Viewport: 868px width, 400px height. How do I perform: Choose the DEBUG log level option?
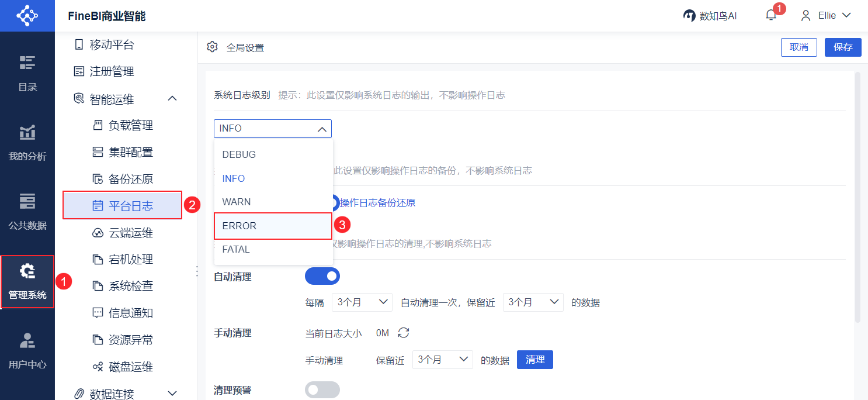click(x=273, y=154)
